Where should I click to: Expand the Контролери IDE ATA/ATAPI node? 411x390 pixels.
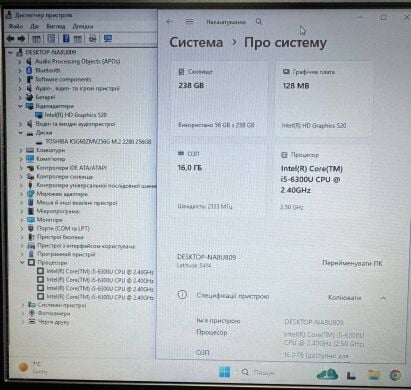click(x=21, y=168)
